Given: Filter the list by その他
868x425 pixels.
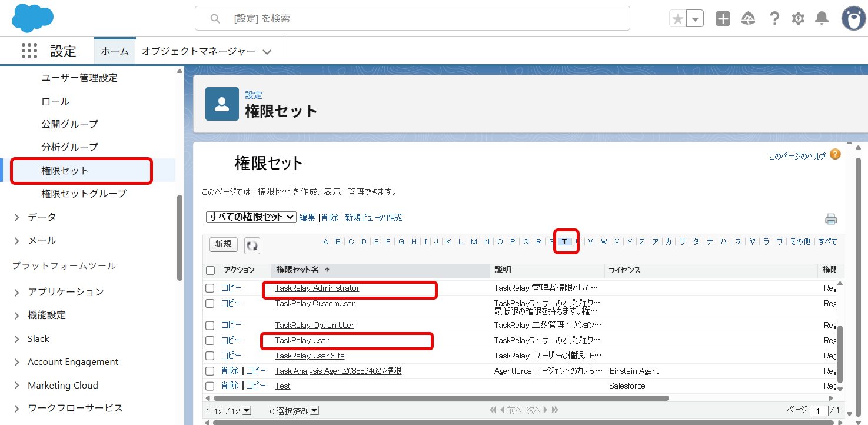Looking at the screenshot, I should (800, 242).
